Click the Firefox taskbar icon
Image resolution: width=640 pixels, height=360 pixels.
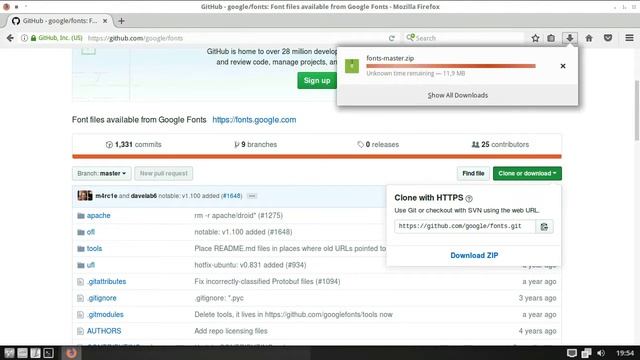[x=71, y=353]
